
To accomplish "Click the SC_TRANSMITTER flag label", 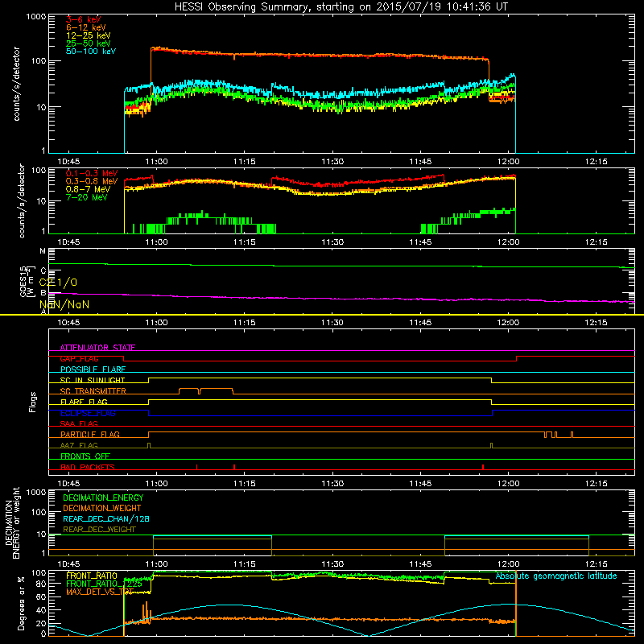I will (x=93, y=391).
